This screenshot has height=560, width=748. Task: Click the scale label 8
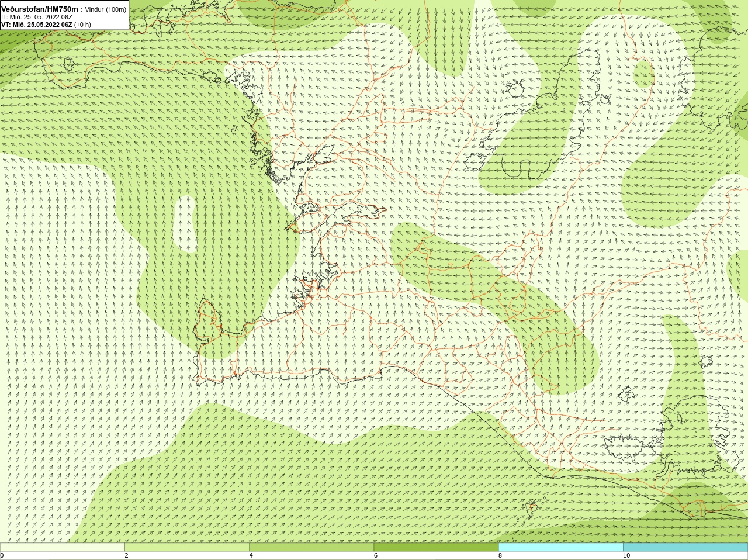point(500,556)
